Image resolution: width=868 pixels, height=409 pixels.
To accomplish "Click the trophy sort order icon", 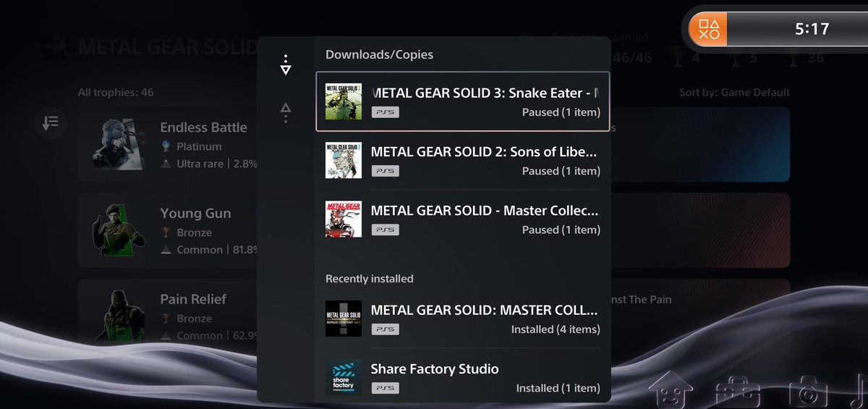I will pyautogui.click(x=51, y=123).
